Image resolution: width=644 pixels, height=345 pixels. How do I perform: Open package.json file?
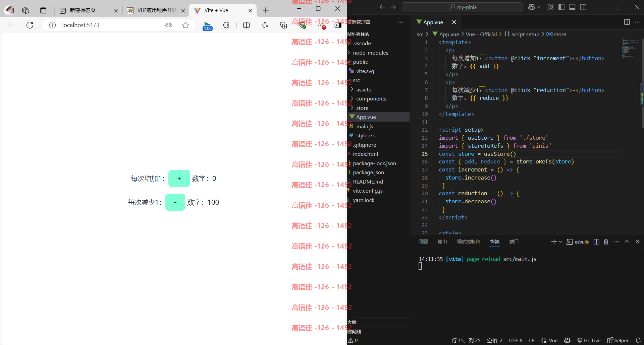point(378,172)
